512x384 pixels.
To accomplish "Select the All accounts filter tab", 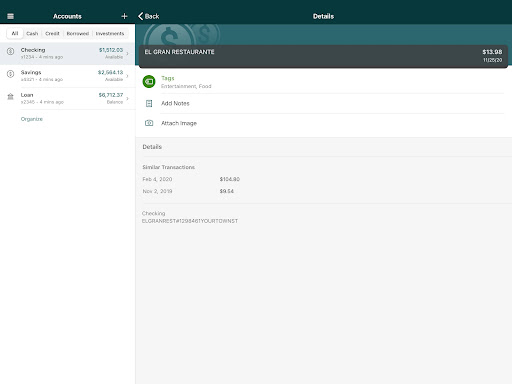I will pyautogui.click(x=15, y=33).
